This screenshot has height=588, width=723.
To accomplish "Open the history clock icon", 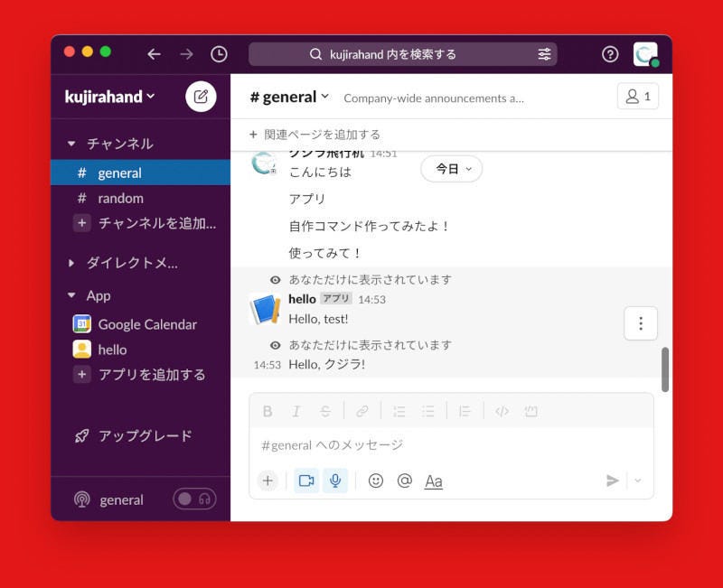I will click(219, 54).
